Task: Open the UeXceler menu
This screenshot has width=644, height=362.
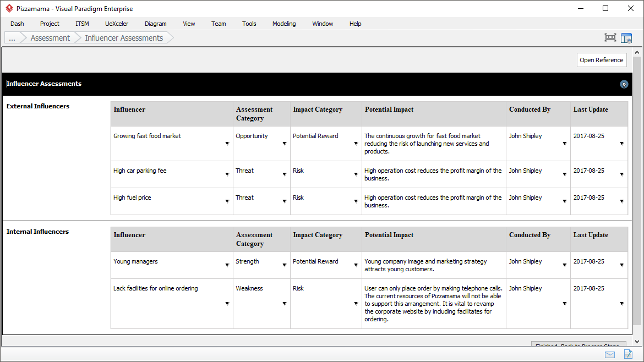Action: coord(117,24)
